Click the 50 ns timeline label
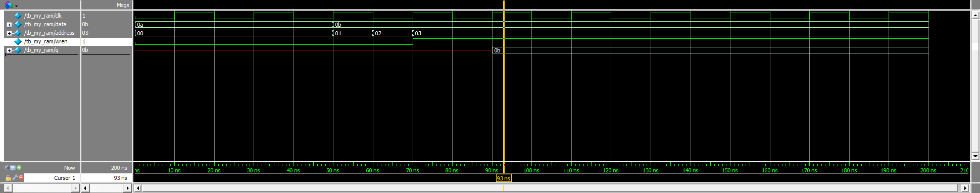980x193 pixels. [x=332, y=170]
